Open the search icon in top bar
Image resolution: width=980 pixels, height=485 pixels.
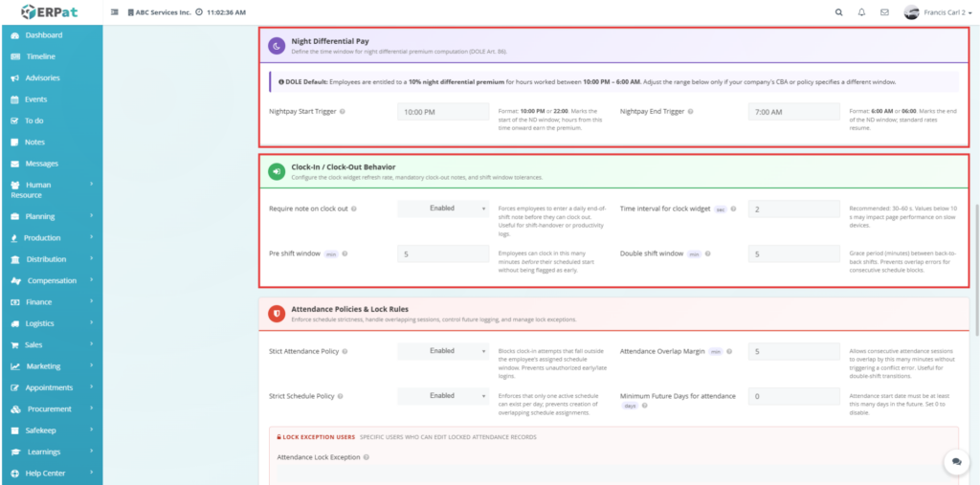pyautogui.click(x=839, y=12)
